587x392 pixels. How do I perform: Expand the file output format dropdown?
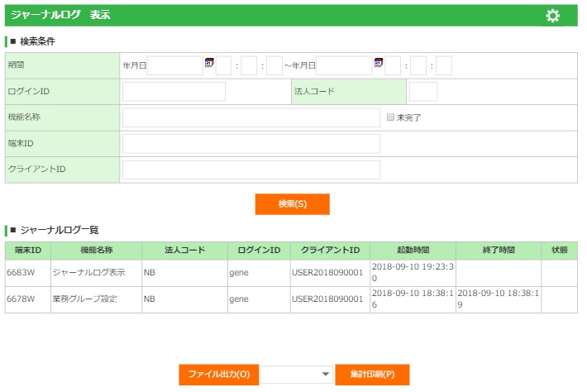click(x=298, y=375)
